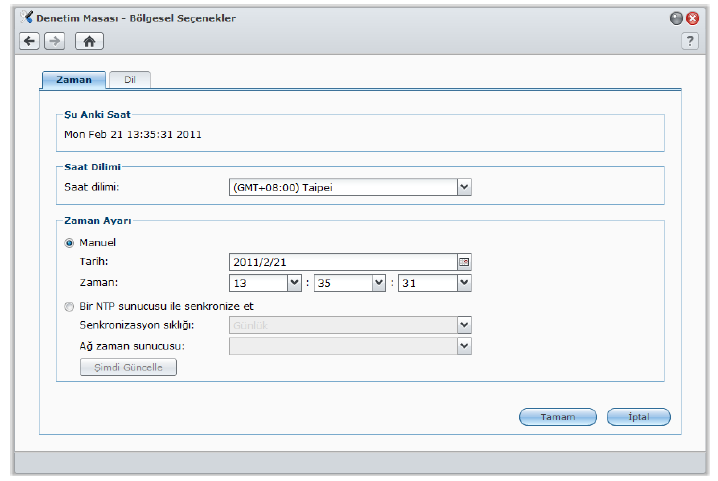Select the Zaman tab
The height and width of the screenshot is (481, 718).
[x=75, y=80]
